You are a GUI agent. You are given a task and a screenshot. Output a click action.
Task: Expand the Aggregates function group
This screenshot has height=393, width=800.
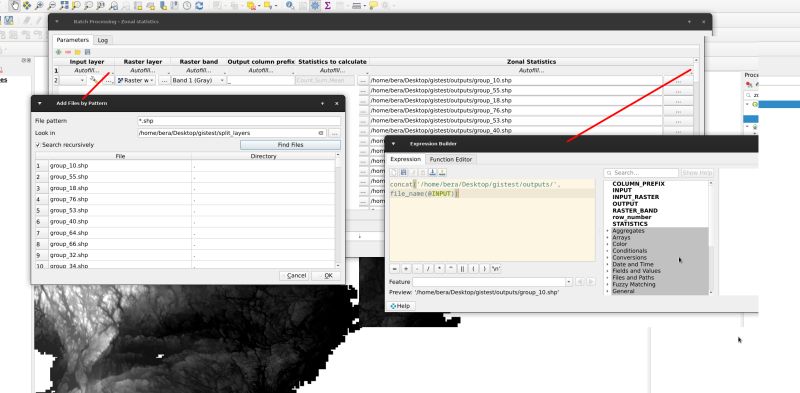tap(608, 231)
